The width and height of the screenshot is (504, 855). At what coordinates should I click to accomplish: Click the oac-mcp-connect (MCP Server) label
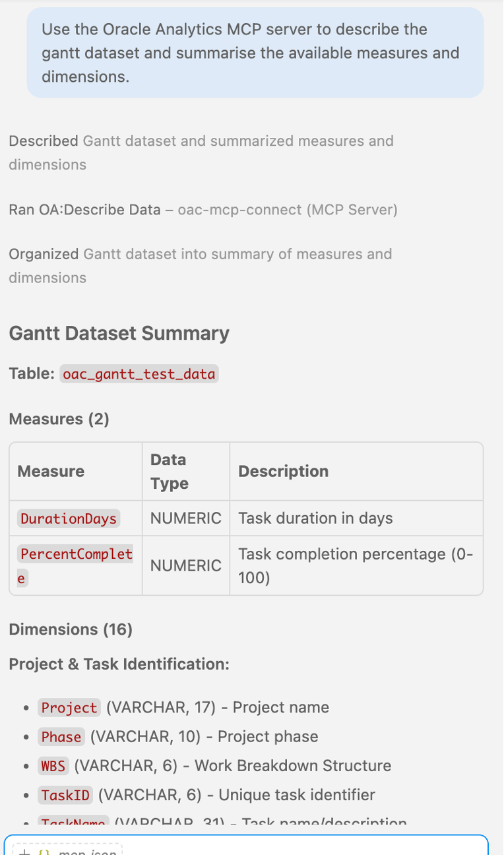tap(288, 210)
